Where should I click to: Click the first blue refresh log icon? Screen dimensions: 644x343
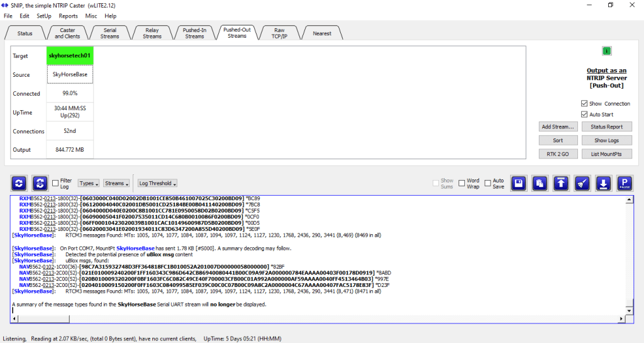coord(19,183)
